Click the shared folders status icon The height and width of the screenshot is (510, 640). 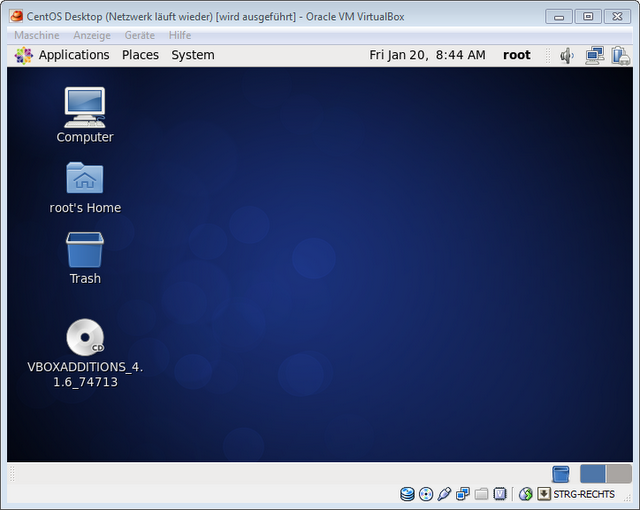(481, 494)
